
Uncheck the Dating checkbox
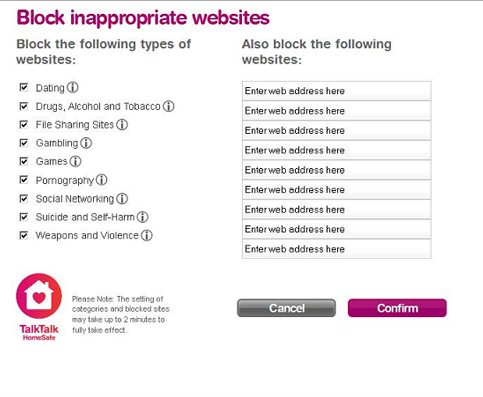click(24, 87)
